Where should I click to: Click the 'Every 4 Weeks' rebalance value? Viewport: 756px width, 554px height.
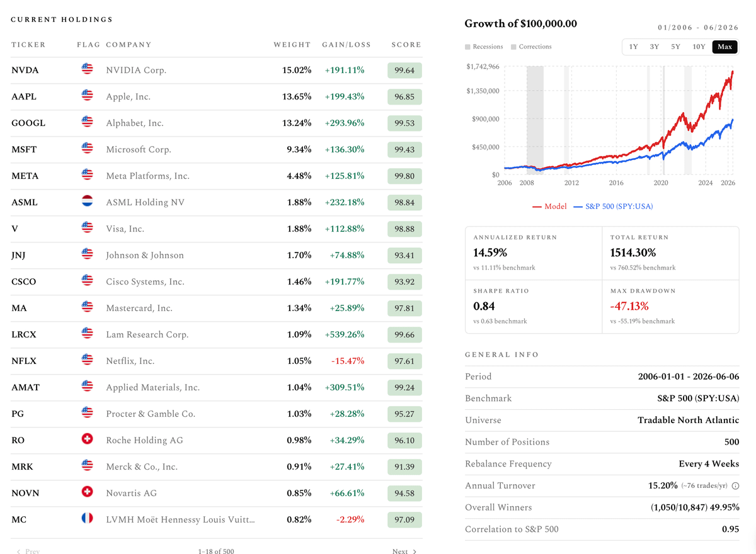coord(709,463)
